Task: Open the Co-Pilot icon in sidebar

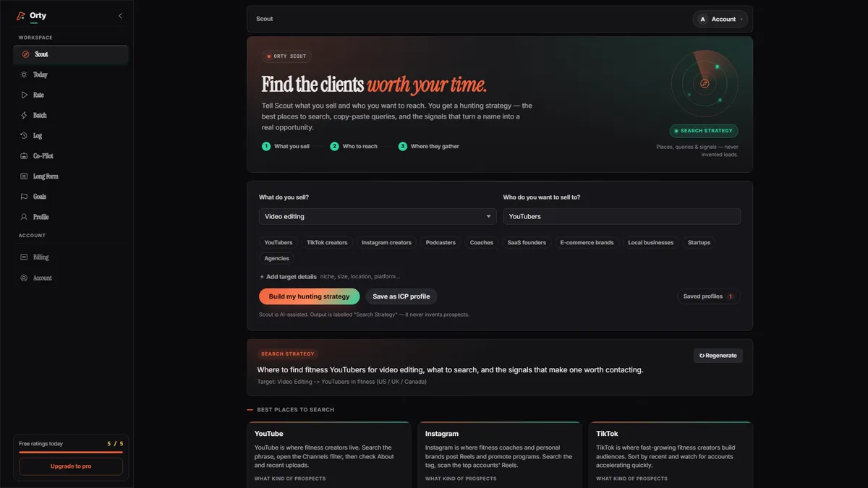Action: tap(25, 155)
